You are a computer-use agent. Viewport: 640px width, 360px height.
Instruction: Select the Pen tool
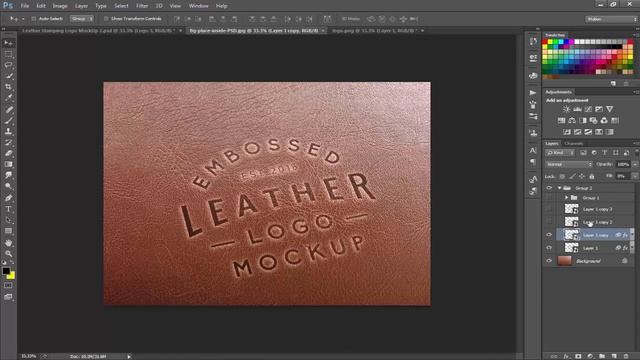click(8, 198)
